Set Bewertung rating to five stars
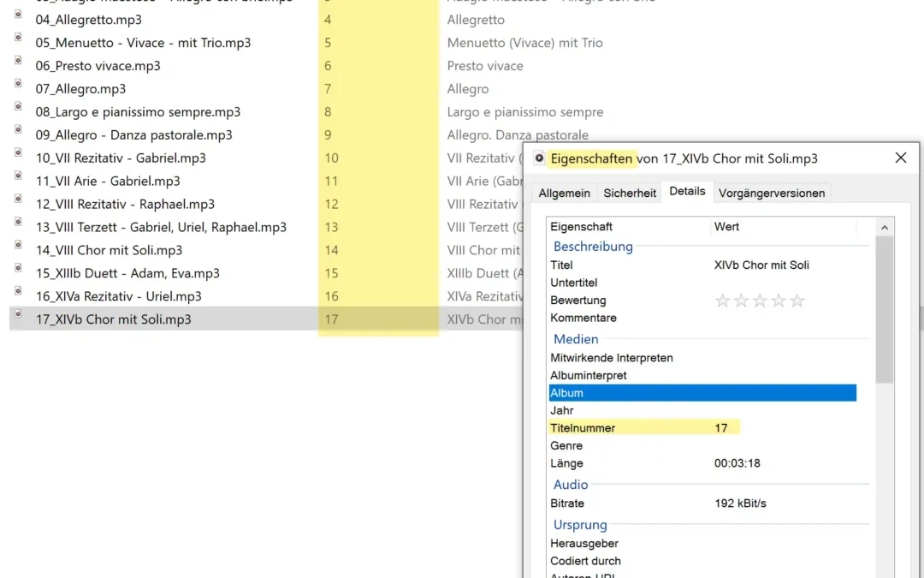Screen dimensions: 924x578 (x=797, y=301)
